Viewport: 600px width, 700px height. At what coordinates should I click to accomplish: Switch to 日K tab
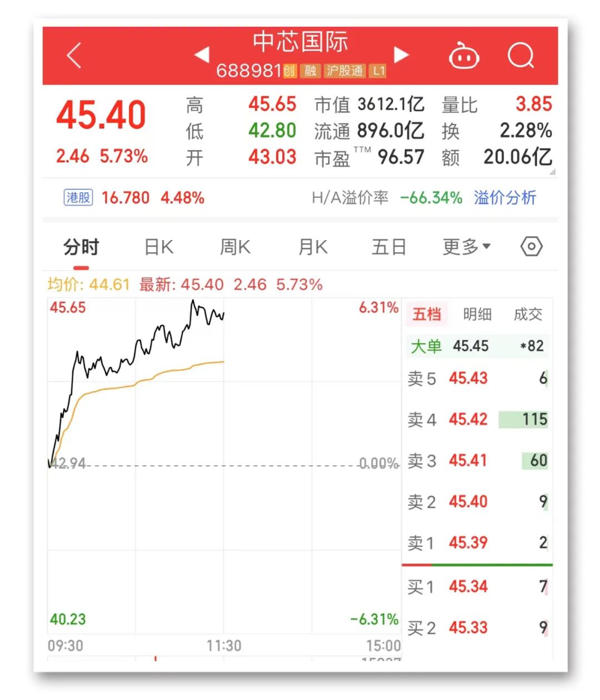pyautogui.click(x=159, y=247)
